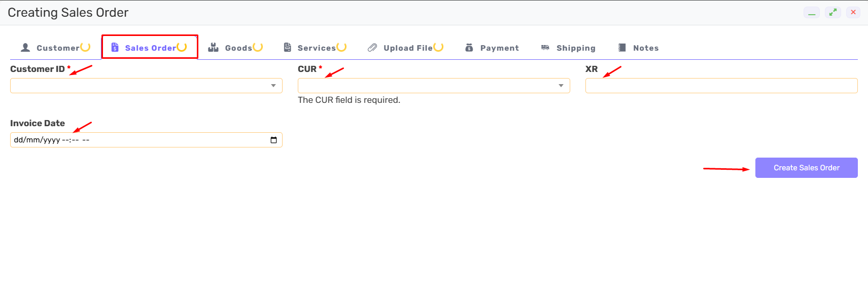Switch to the Shipping tab
Screen dimensions: 868x300
click(569, 48)
